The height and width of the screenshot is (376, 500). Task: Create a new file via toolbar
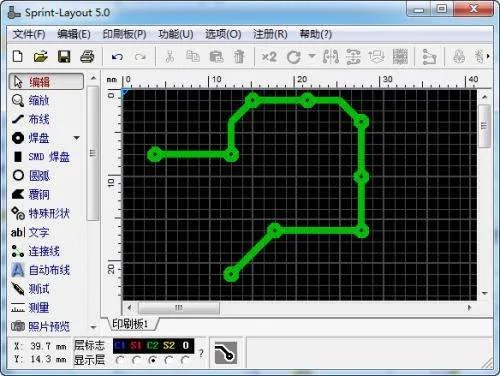pyautogui.click(x=18, y=56)
